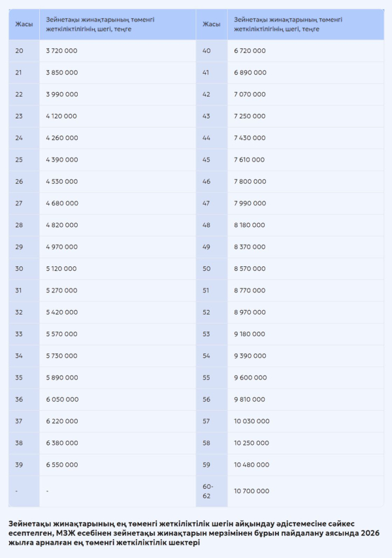This screenshot has width=392, height=558.
Task: Click the value 10 700 000
Action: (252, 491)
